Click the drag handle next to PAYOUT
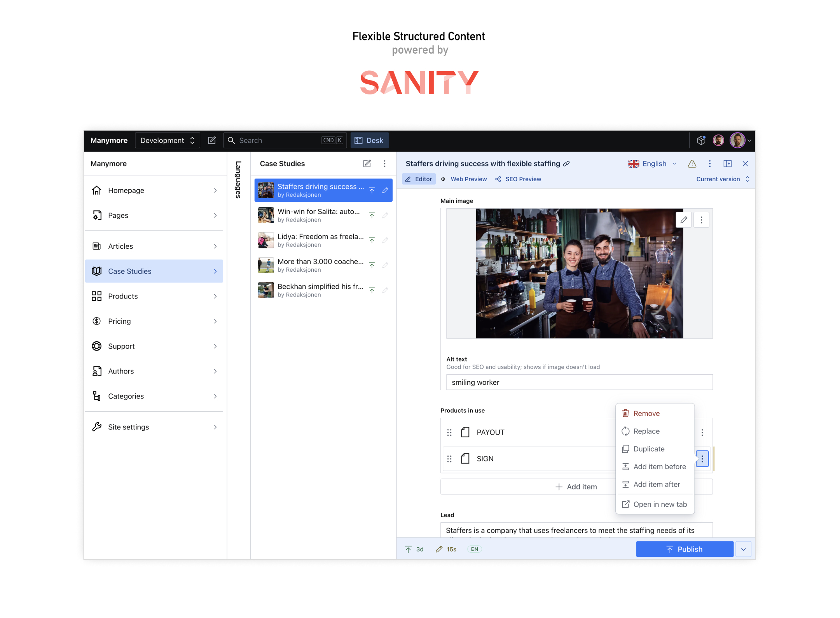This screenshot has height=618, width=840. [x=449, y=432]
